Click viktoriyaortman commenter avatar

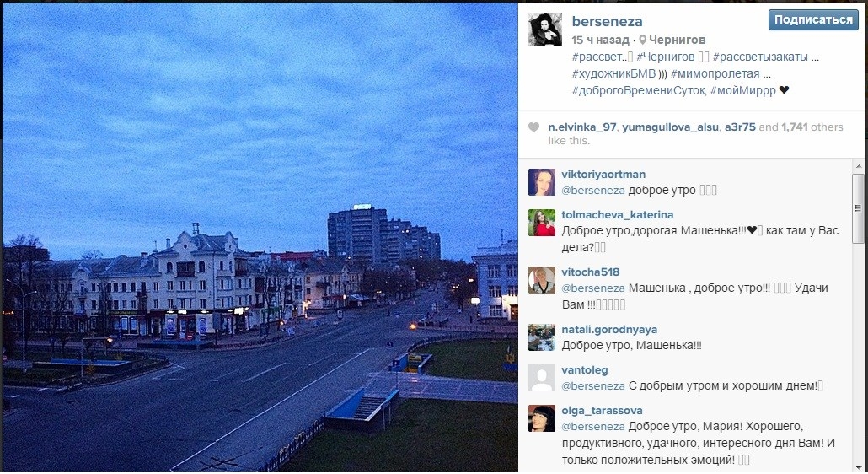[541, 182]
